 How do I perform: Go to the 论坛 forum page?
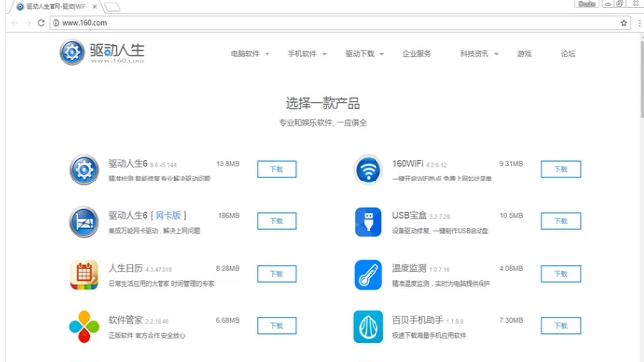click(x=568, y=54)
